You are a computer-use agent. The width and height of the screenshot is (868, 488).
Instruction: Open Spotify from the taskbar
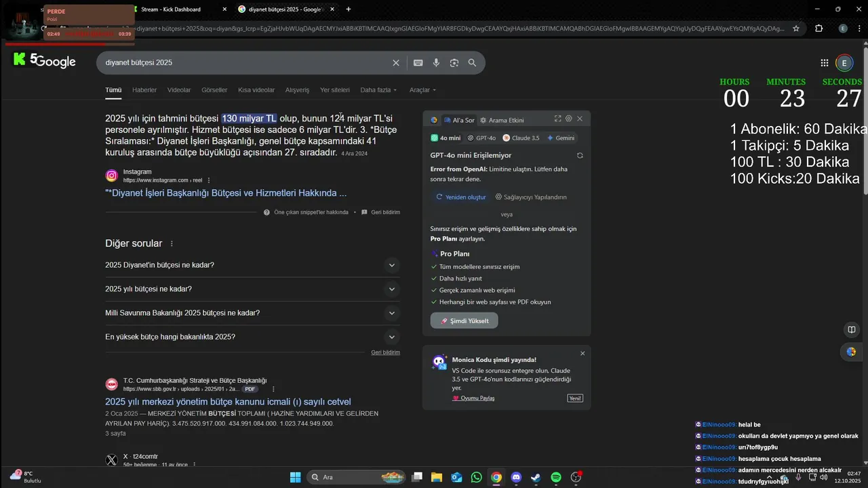pyautogui.click(x=556, y=477)
